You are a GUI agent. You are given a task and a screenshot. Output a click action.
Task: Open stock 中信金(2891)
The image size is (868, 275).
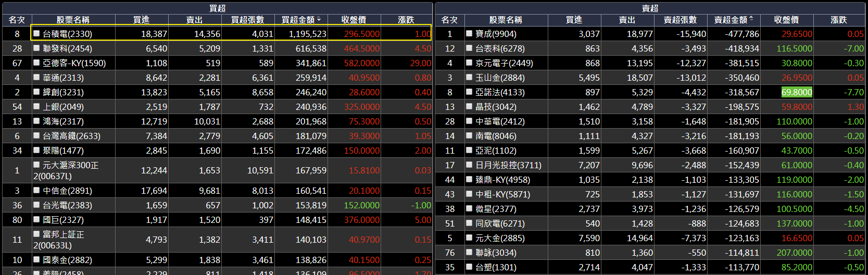click(67, 191)
